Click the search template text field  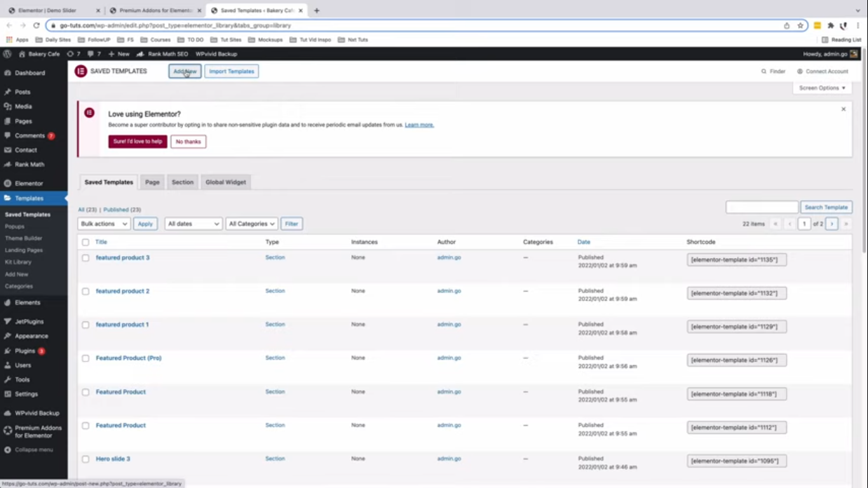(761, 207)
